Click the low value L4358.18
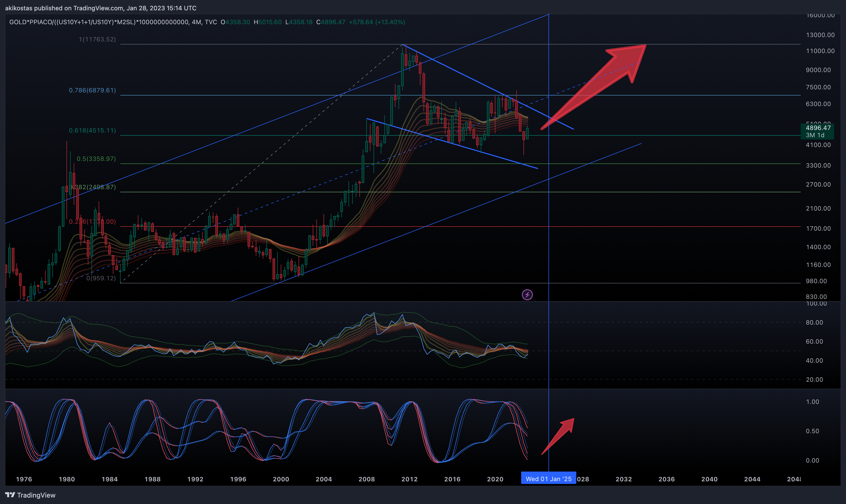Screen dimensions: 846x504 coord(299,22)
